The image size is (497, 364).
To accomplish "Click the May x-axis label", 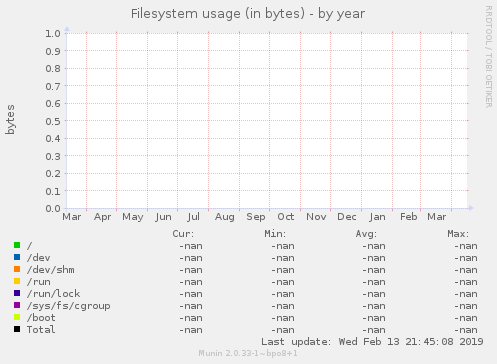I will [133, 217].
